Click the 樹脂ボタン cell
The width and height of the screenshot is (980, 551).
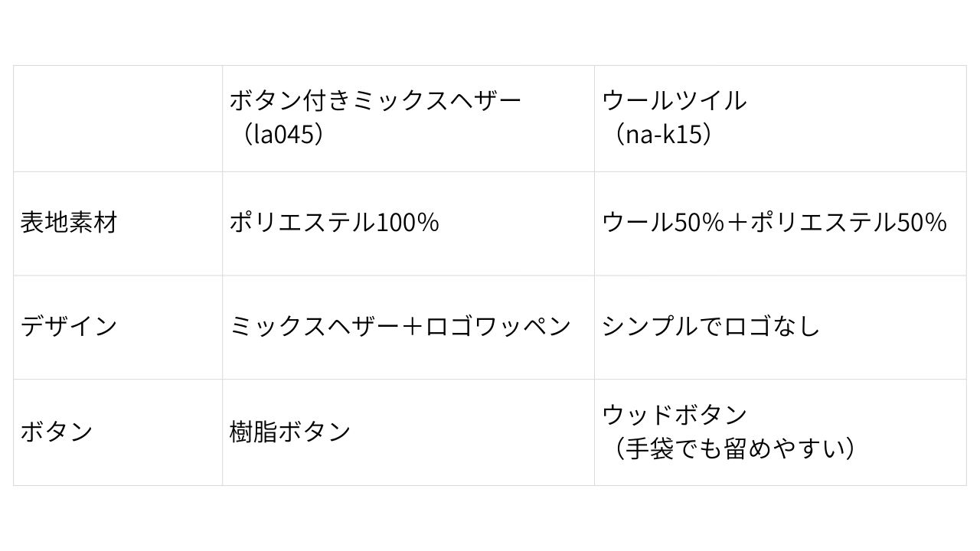pyautogui.click(x=290, y=431)
